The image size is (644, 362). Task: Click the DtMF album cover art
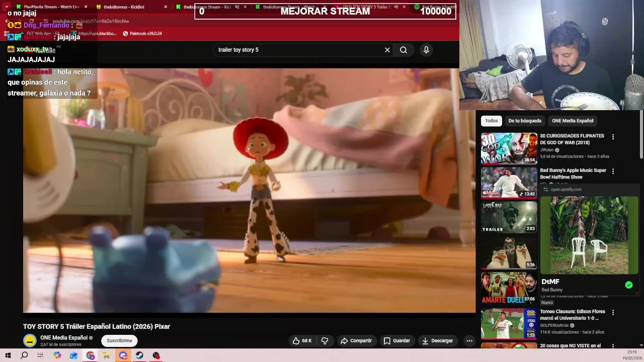(x=589, y=235)
